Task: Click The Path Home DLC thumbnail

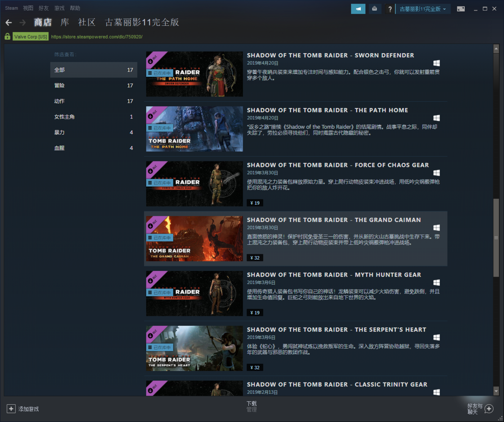Action: click(194, 129)
